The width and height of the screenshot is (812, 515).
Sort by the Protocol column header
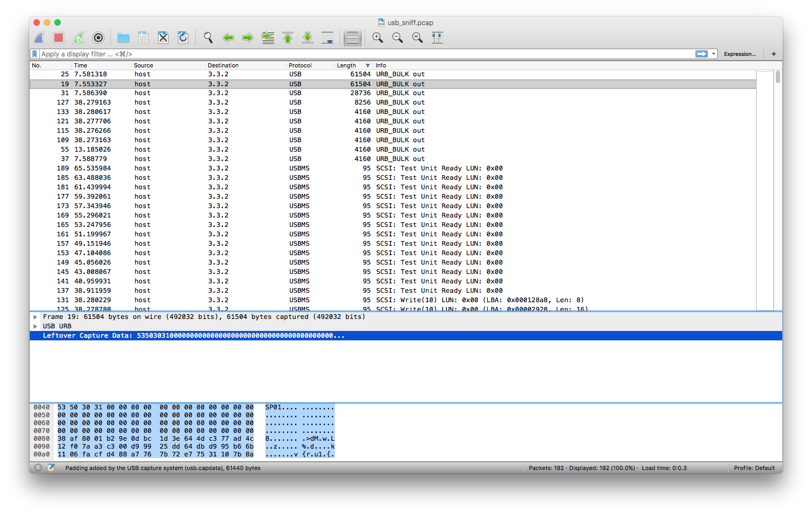pyautogui.click(x=311, y=65)
